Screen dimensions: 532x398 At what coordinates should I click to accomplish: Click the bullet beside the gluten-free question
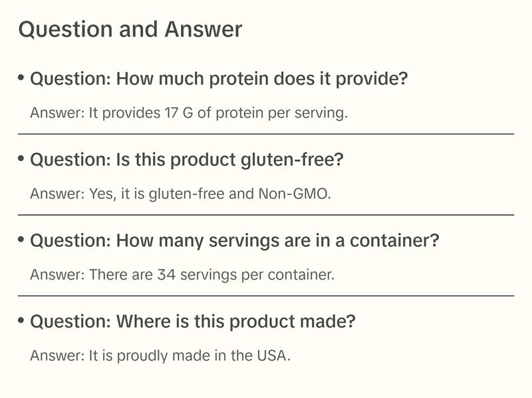[x=21, y=158]
